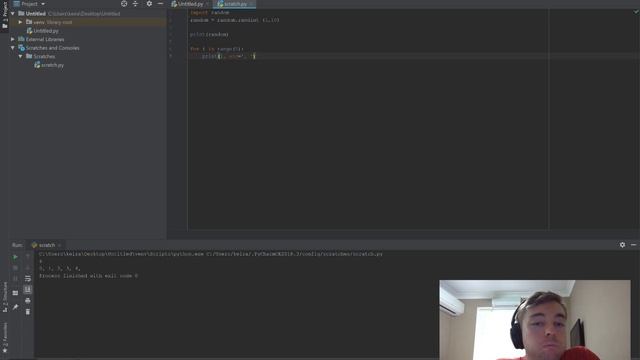
Task: Collapse the Scratches folder
Action: coord(20,56)
